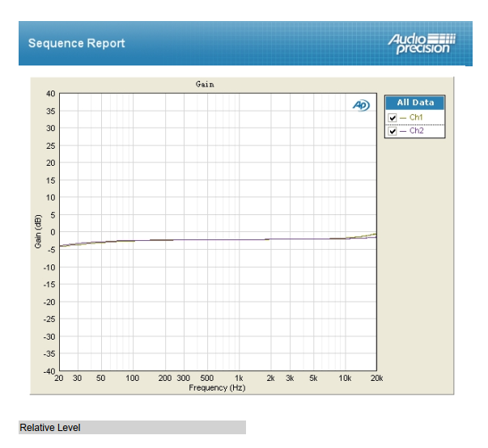This screenshot has height=448, width=488.
Task: Click the 0 tick on gain axis
Action: (53, 232)
